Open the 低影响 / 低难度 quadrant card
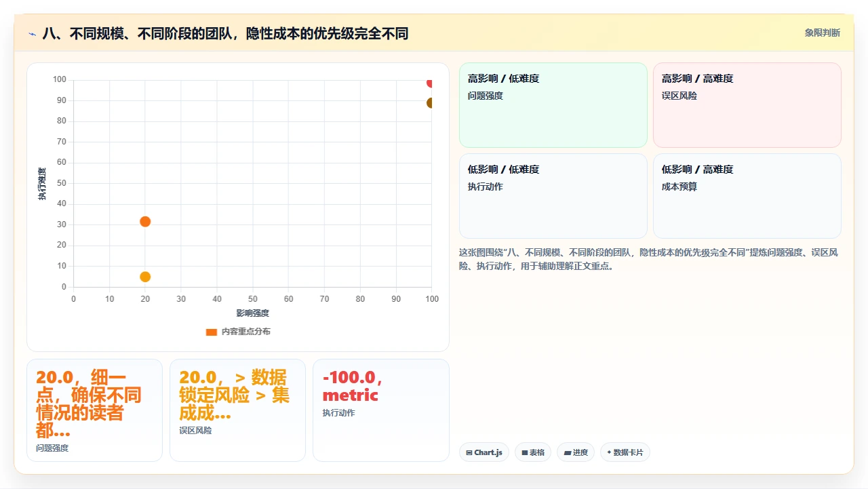868x489 pixels. [x=553, y=196]
